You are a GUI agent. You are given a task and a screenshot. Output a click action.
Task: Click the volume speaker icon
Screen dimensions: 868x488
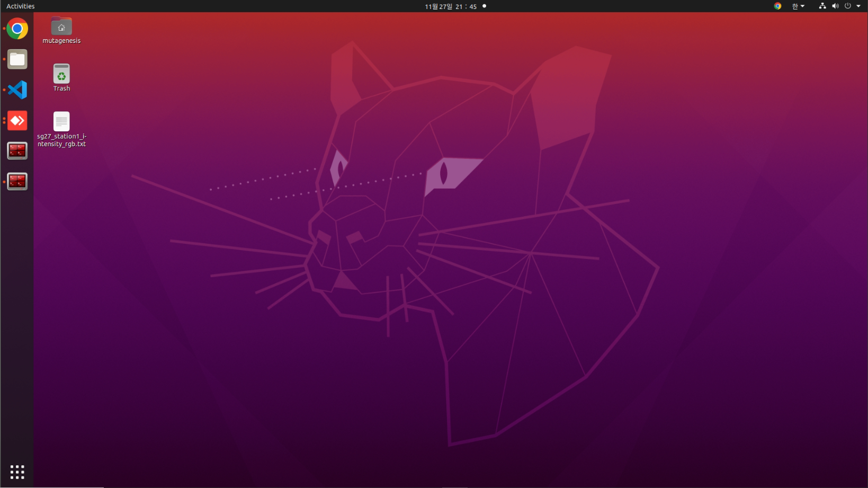tap(835, 6)
